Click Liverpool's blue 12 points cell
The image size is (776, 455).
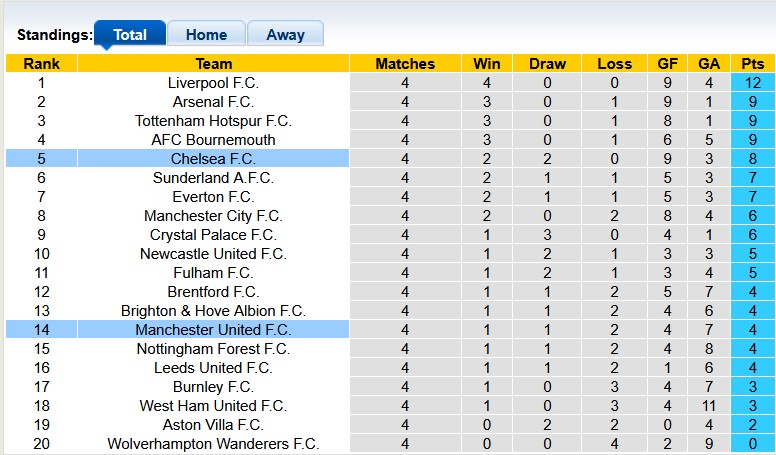point(753,83)
